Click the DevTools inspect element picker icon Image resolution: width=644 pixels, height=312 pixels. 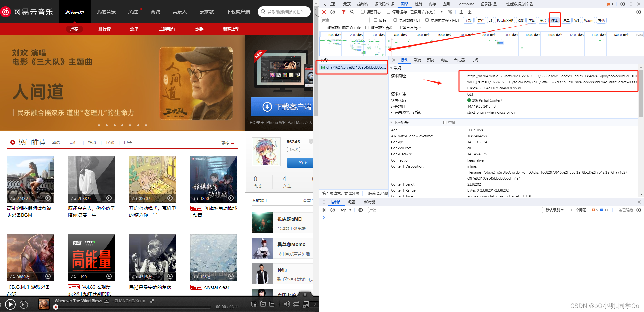(x=324, y=4)
